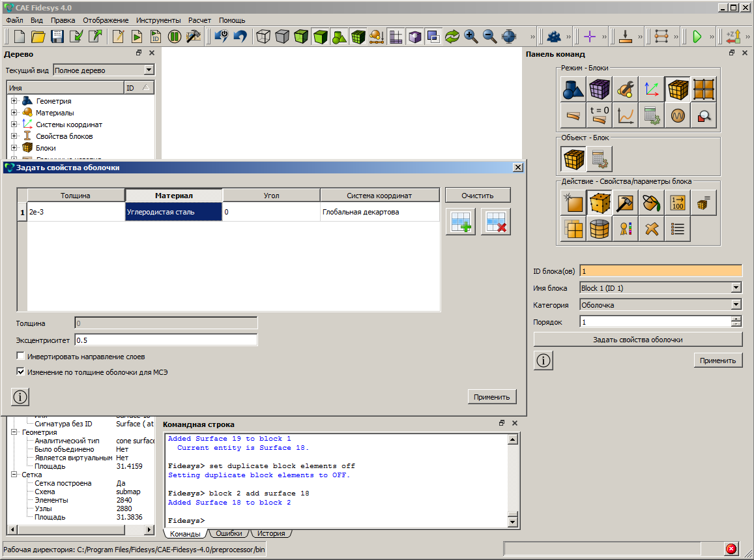Select Geometry mode icon in command panel

573,89
